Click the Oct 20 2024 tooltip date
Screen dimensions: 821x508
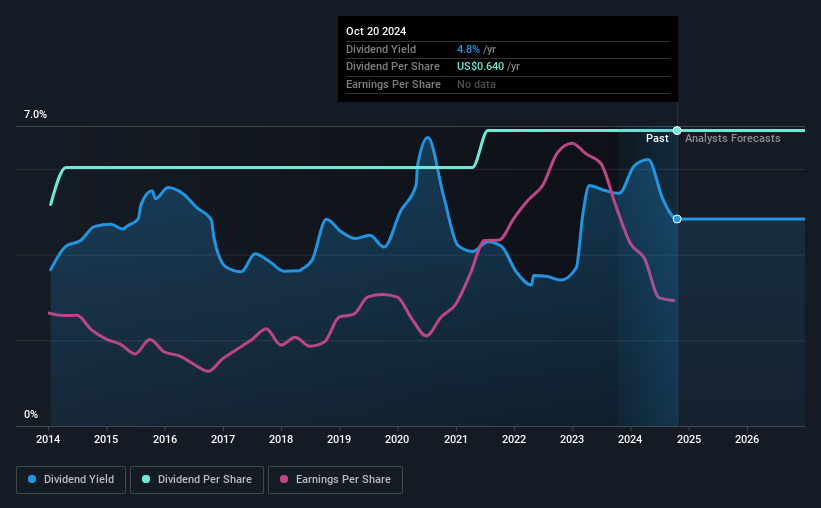pos(376,31)
